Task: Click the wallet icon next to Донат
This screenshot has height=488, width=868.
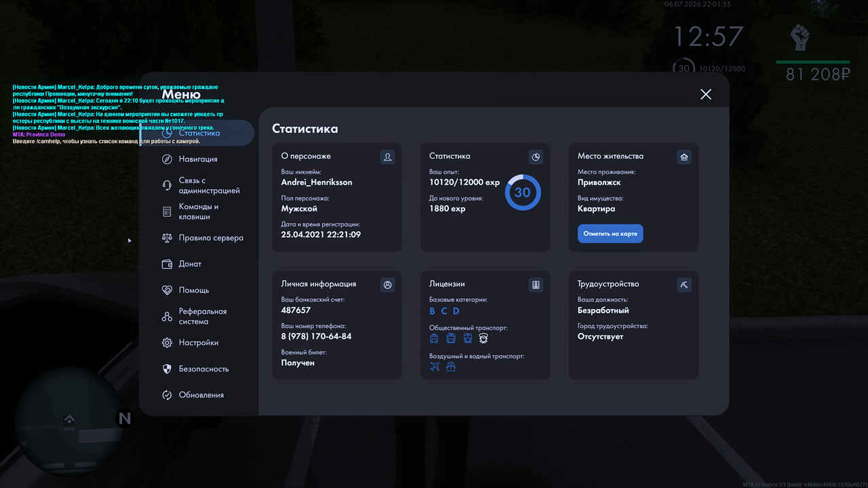Action: pyautogui.click(x=167, y=264)
